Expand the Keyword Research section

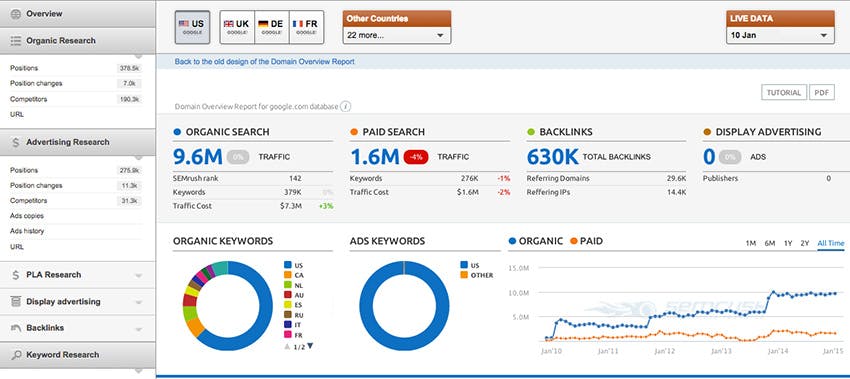point(78,355)
